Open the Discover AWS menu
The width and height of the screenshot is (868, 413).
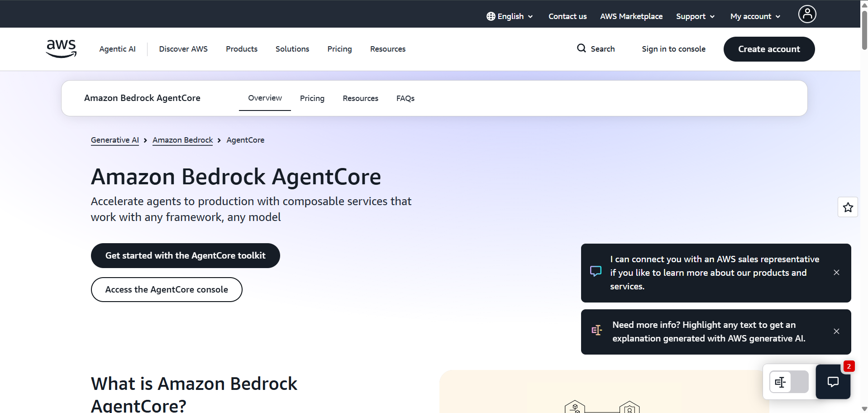pos(183,49)
